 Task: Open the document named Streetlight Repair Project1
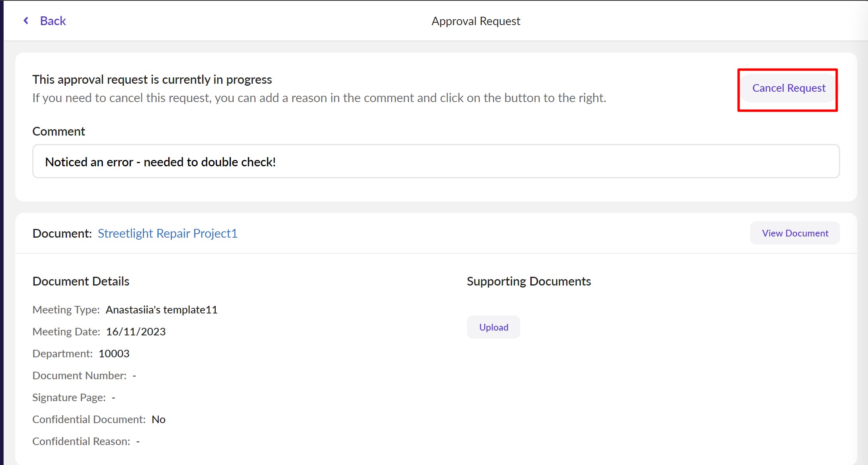pyautogui.click(x=167, y=233)
